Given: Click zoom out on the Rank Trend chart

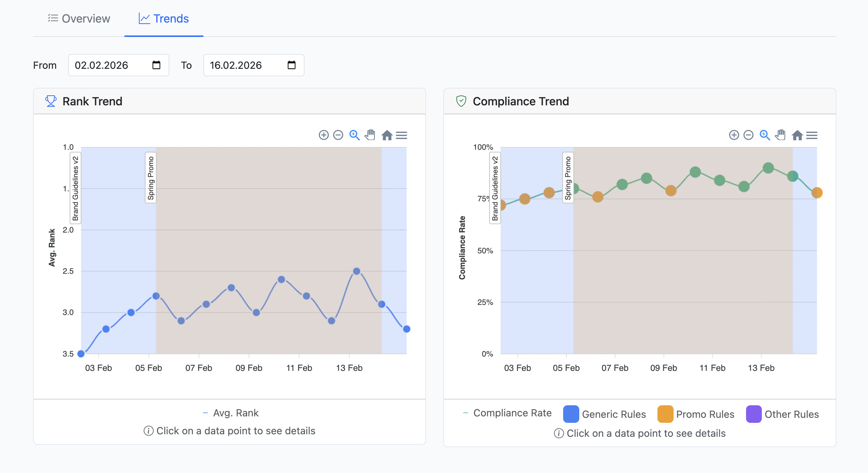Looking at the screenshot, I should (338, 135).
